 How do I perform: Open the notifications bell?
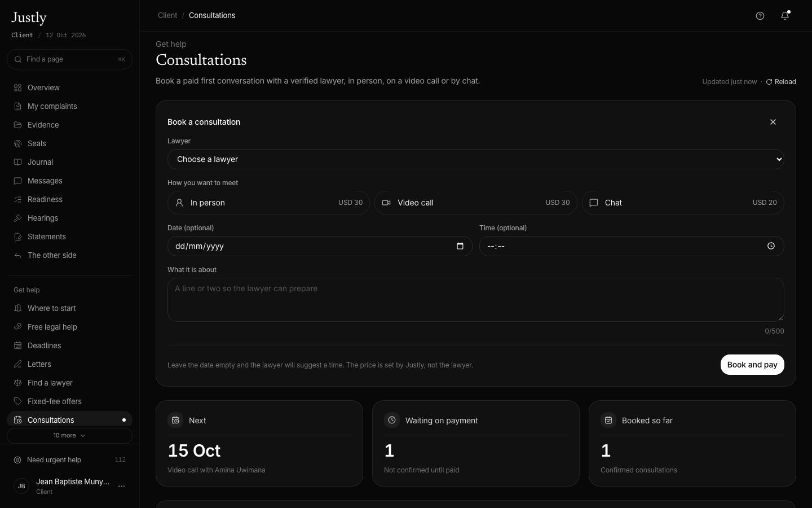click(784, 16)
